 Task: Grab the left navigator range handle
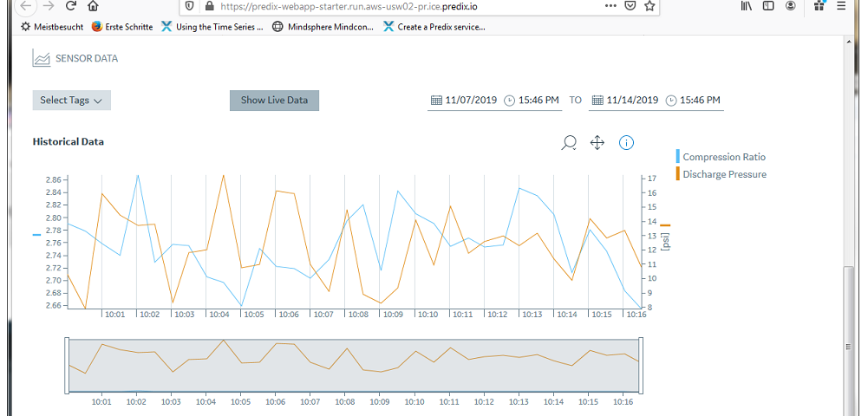(x=68, y=365)
